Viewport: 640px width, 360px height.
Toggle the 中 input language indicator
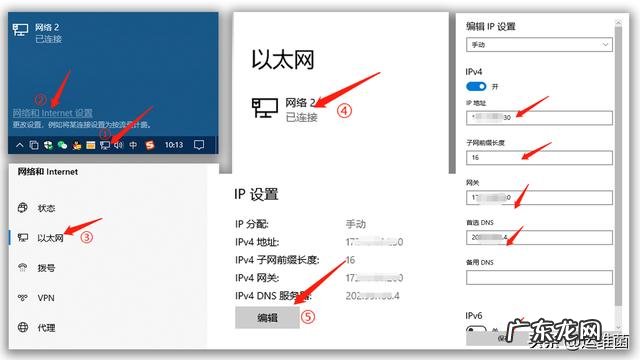pos(133,145)
